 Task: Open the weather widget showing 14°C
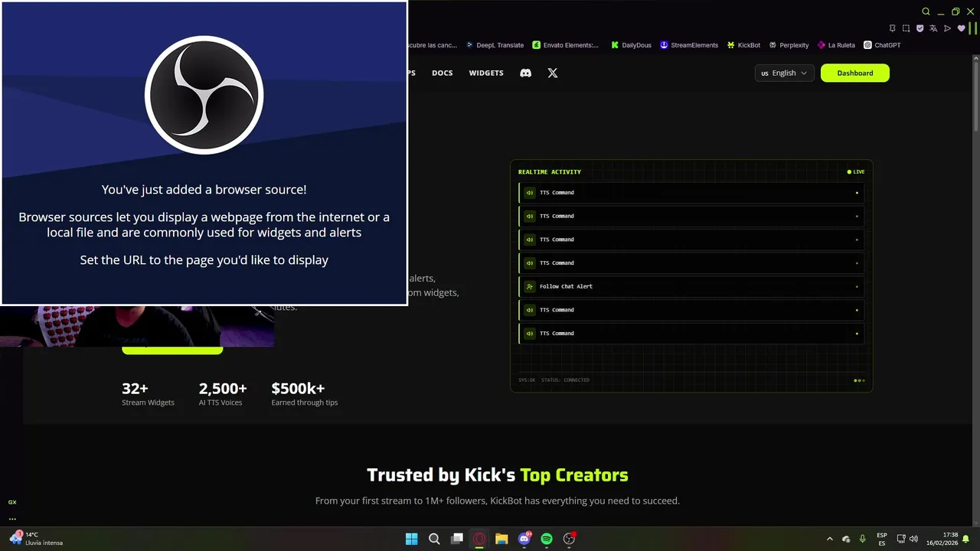36,539
